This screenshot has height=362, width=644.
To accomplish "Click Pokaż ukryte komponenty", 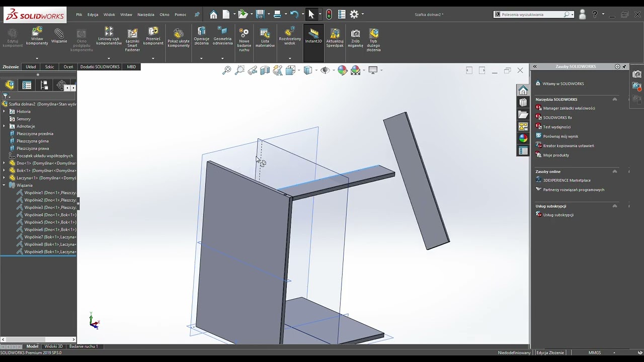I will (179, 38).
